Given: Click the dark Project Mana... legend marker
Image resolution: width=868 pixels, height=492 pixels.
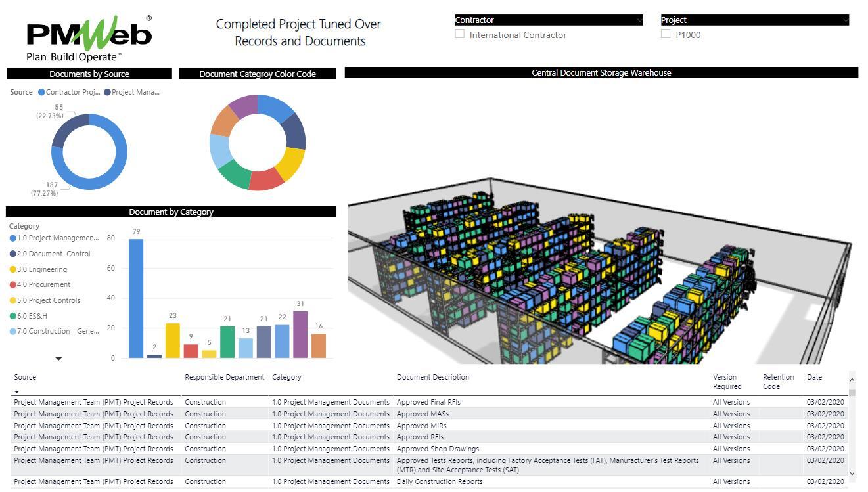Looking at the screenshot, I should pos(107,93).
